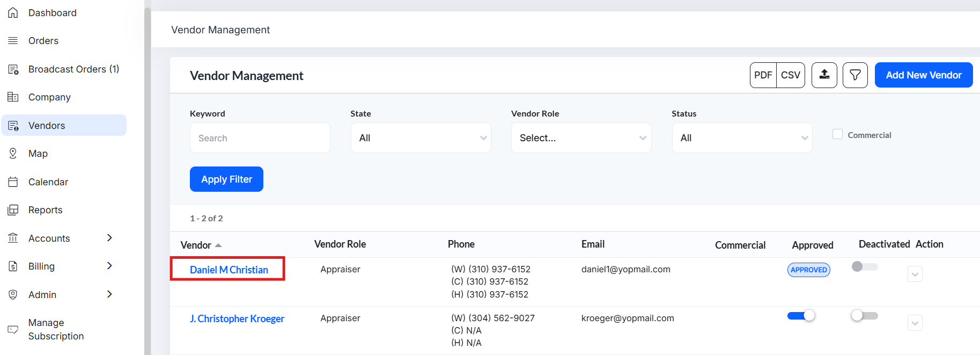Click the Add New Vendor button

[924, 75]
